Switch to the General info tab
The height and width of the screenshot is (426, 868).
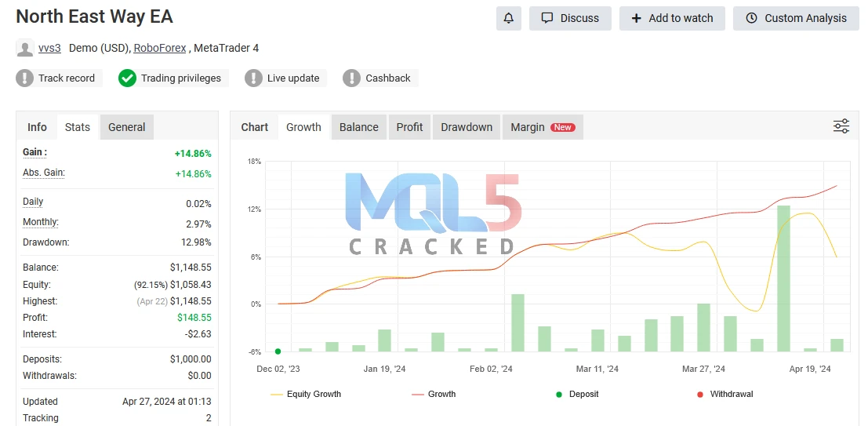click(126, 127)
